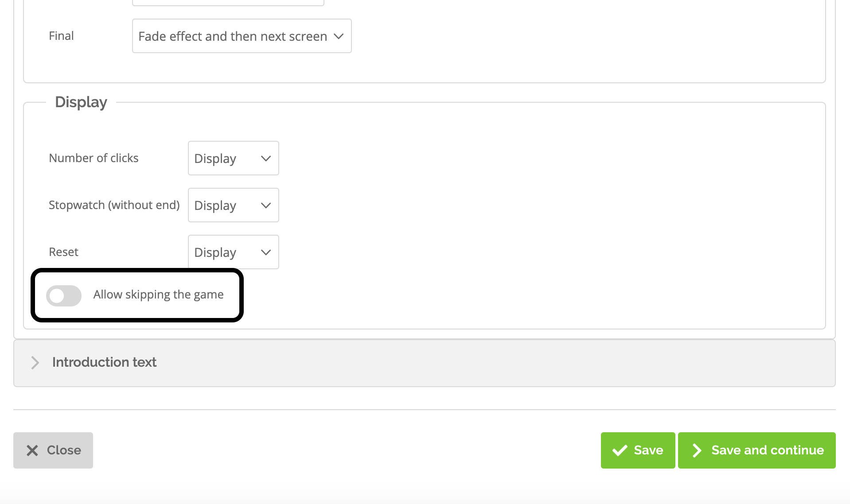Open the Final transition dropdown

click(242, 36)
